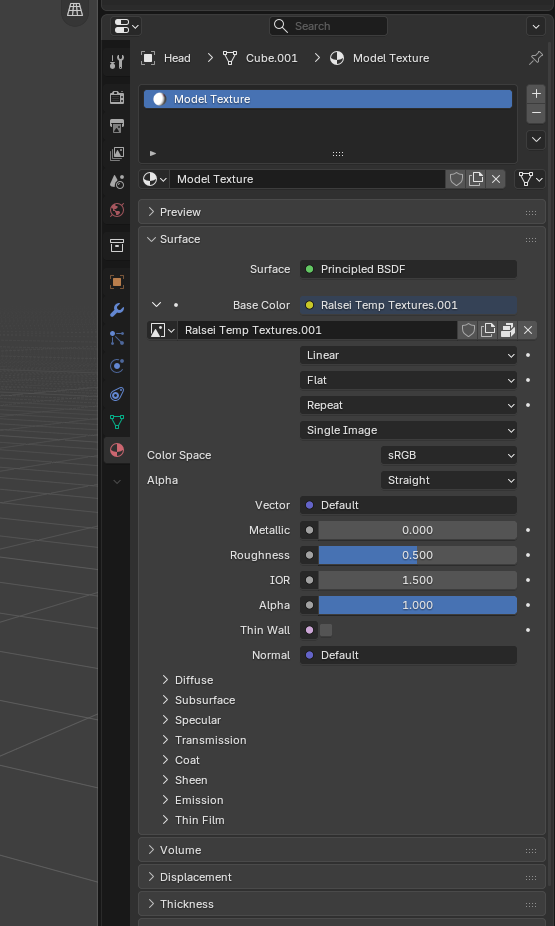Adjust the Roughness 0.500 slider
The height and width of the screenshot is (926, 555).
[x=417, y=555]
